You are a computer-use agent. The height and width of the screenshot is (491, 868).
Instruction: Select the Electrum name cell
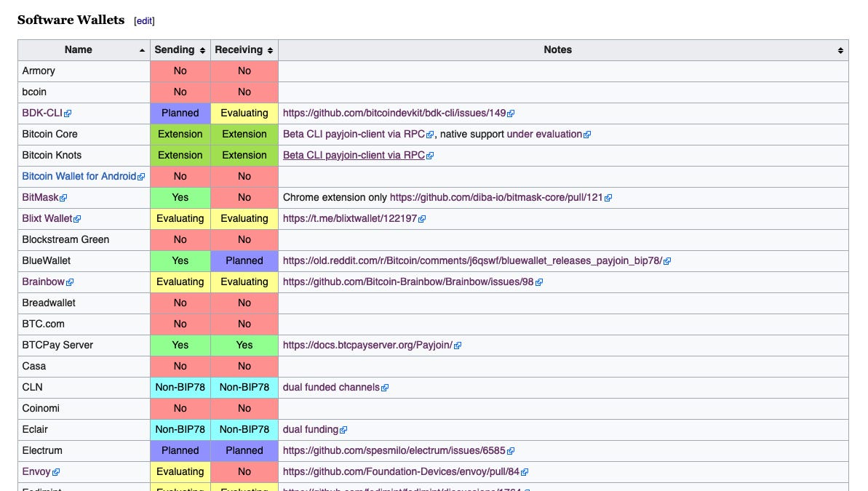(x=84, y=450)
